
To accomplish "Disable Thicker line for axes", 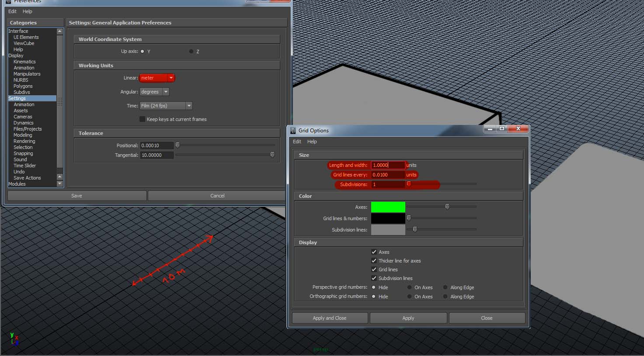I will click(x=374, y=260).
